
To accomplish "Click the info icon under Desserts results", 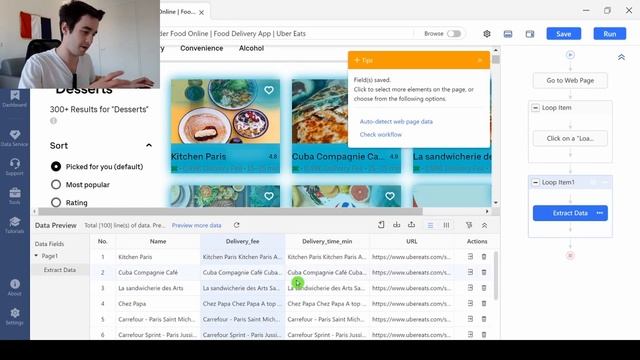I will coord(53,120).
